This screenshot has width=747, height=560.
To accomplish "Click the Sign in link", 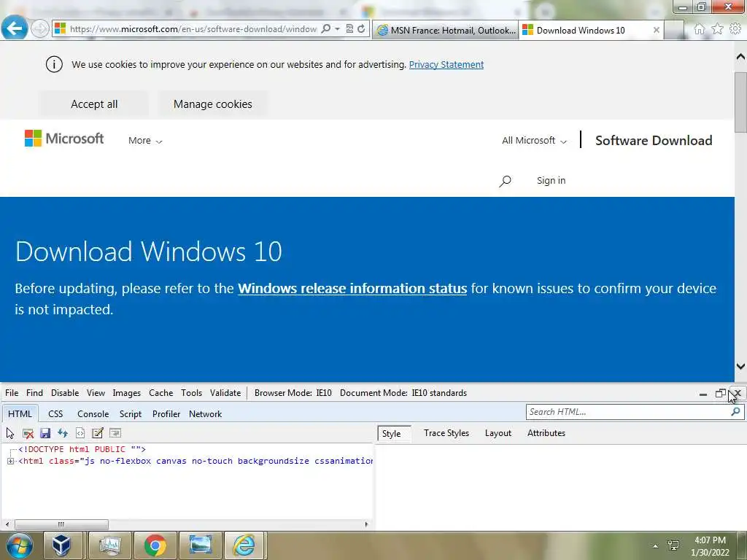I will click(551, 181).
